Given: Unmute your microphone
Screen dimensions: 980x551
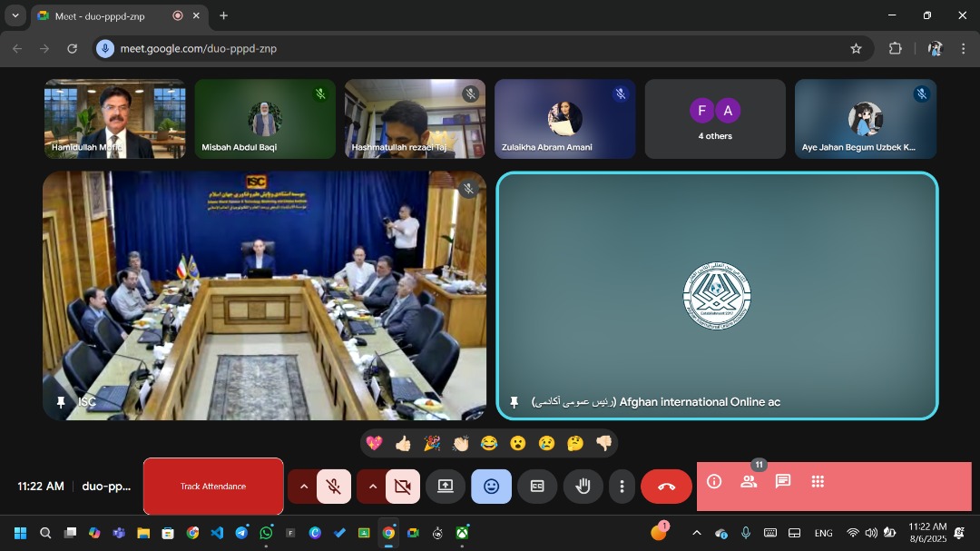Looking at the screenshot, I should click(334, 487).
